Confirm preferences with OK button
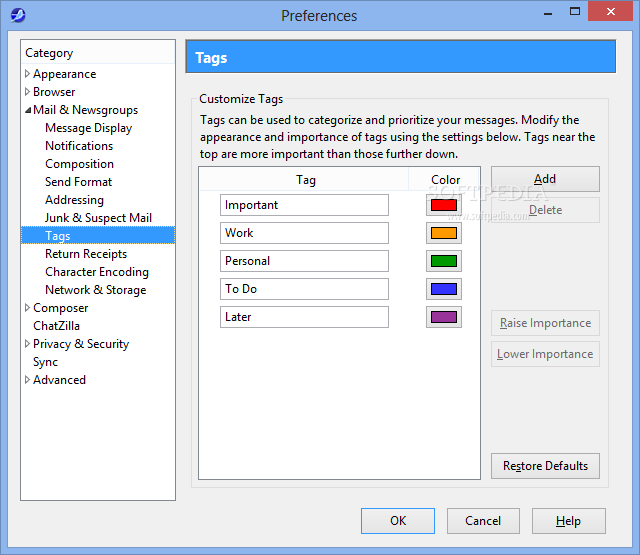The height and width of the screenshot is (555, 640). click(x=398, y=521)
